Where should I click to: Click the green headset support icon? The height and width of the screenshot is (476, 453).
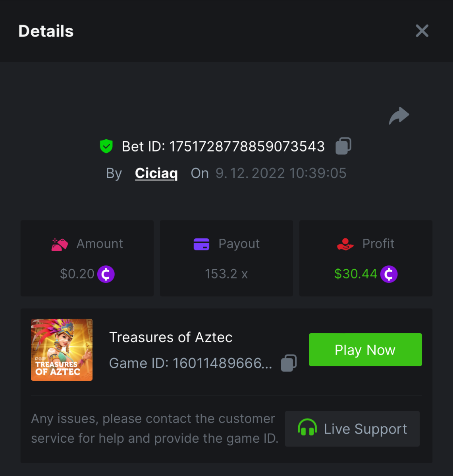pos(307,428)
